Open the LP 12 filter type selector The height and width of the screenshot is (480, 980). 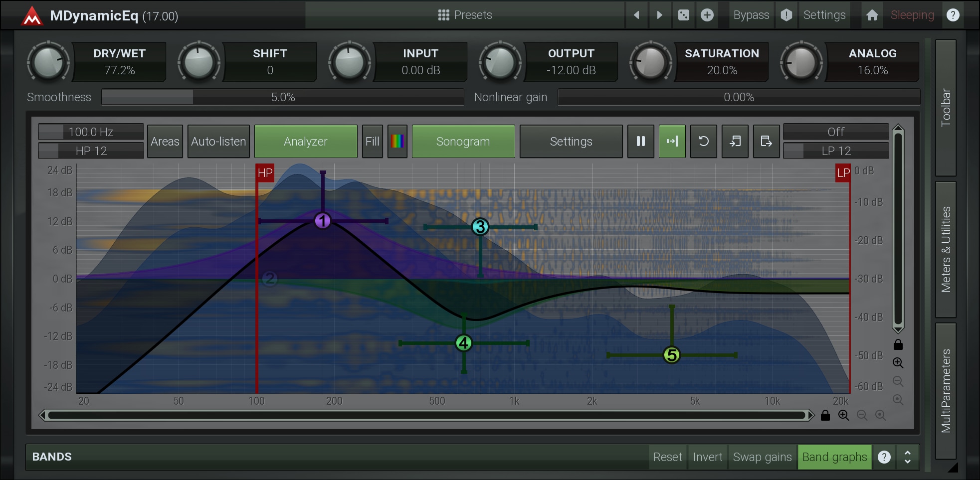pos(836,151)
